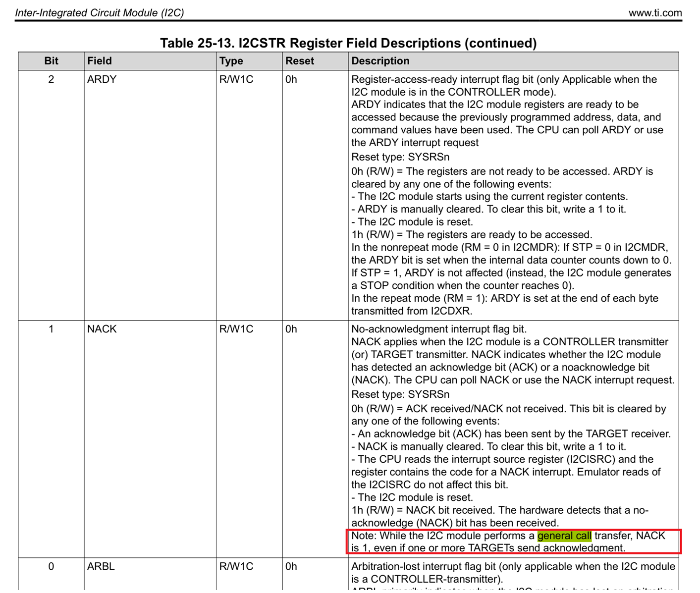Screen dimensions: 700x593
Task: Select the table title "Table 25-13. I2CSTR Register Field Descriptions"
Action: 310,43
